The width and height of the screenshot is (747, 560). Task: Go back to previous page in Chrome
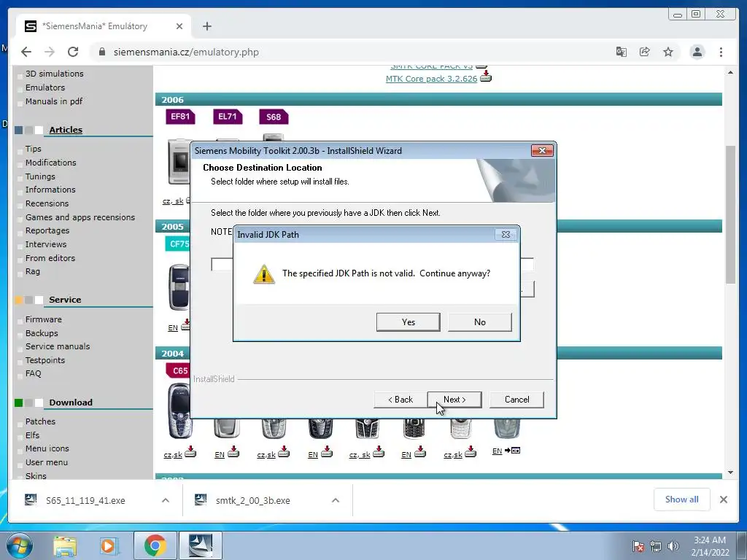point(26,52)
